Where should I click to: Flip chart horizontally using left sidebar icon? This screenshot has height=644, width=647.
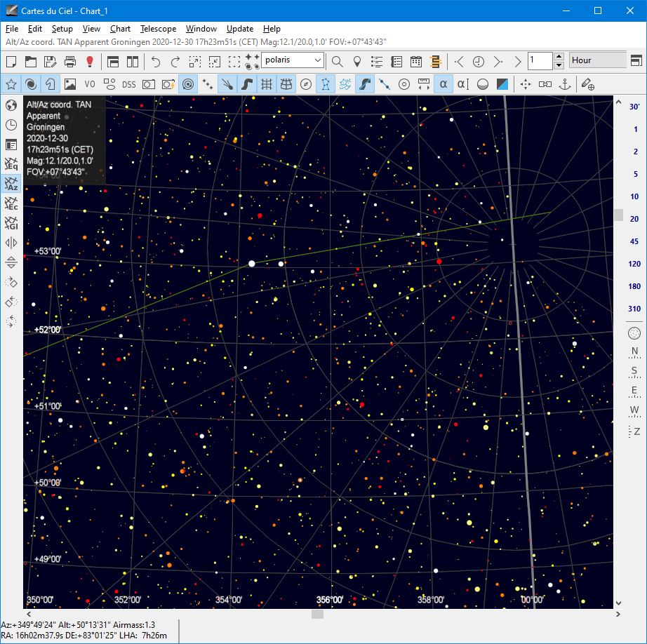11,243
